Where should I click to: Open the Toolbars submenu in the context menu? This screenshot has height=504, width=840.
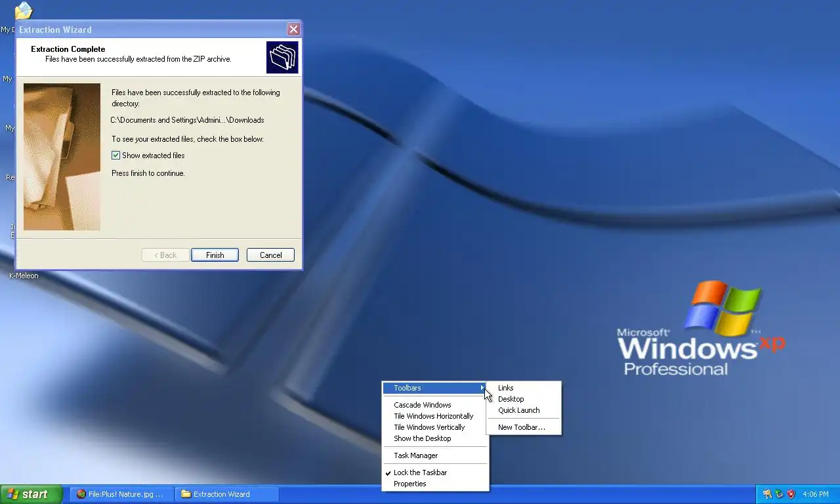click(x=435, y=388)
